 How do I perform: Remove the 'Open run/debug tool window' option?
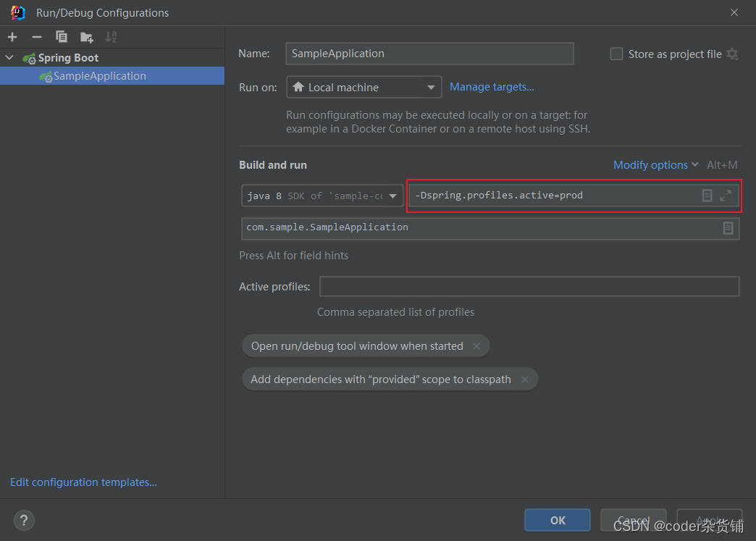pyautogui.click(x=476, y=346)
